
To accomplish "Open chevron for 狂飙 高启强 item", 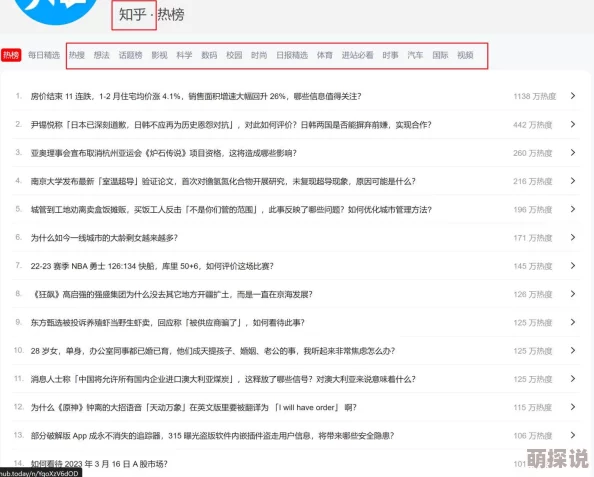I will coord(573,294).
